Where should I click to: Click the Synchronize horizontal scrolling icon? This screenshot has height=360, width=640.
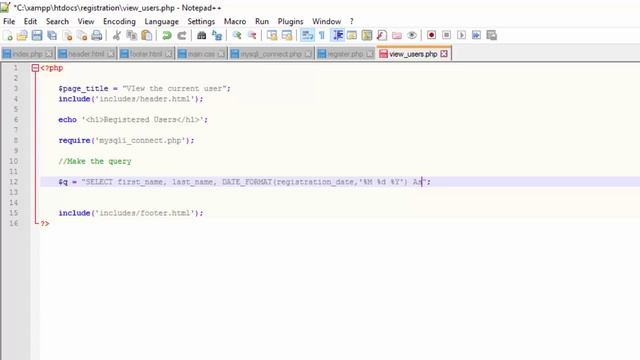pyautogui.click(x=287, y=36)
